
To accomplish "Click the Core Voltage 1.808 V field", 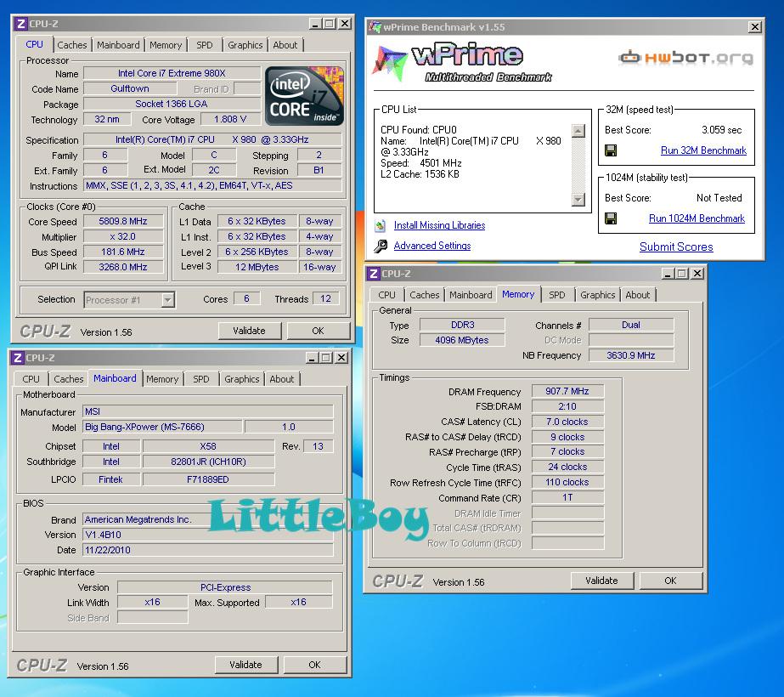I will coord(230,120).
